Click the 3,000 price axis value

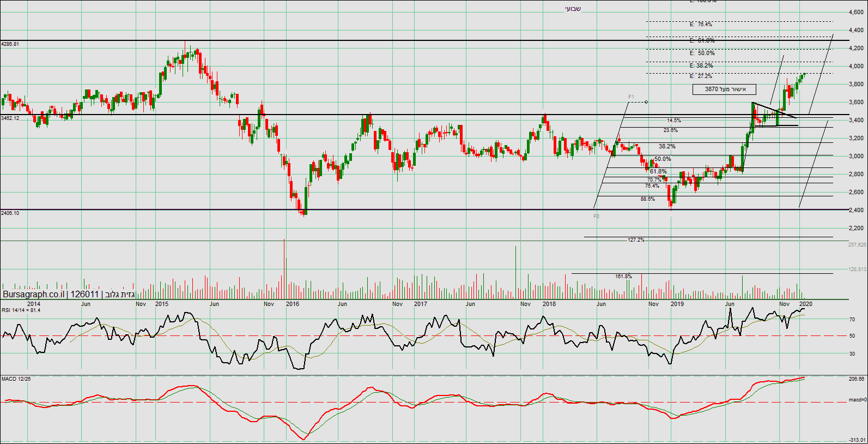856,156
